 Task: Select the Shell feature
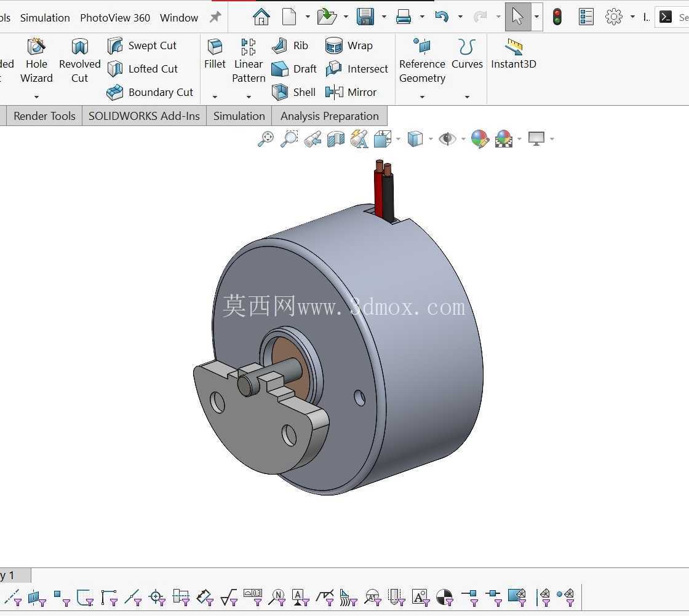point(293,92)
